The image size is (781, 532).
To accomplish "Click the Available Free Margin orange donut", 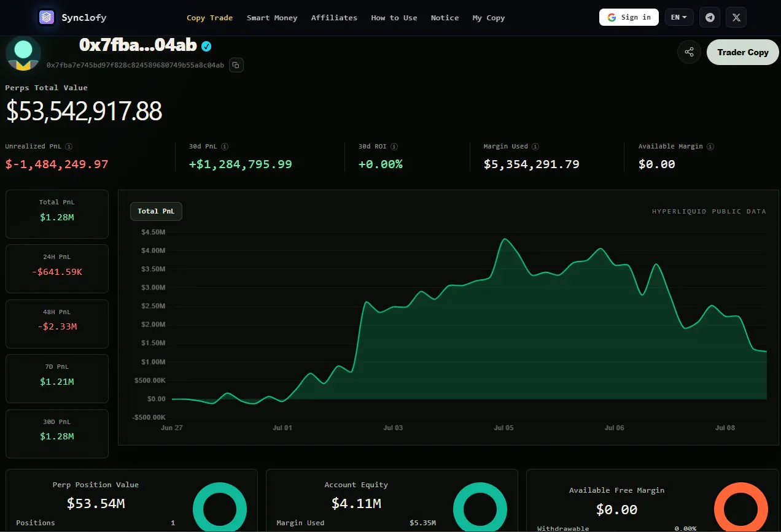I will [741, 507].
